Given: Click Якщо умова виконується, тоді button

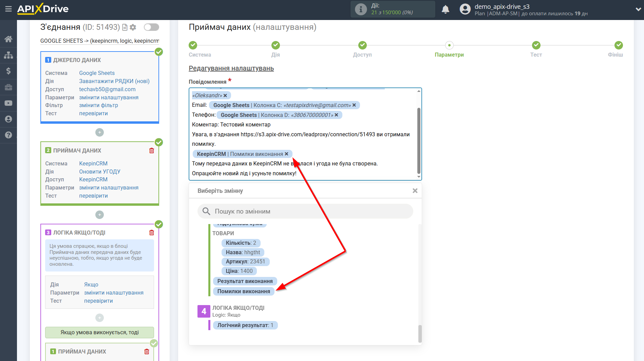Looking at the screenshot, I should (99, 333).
